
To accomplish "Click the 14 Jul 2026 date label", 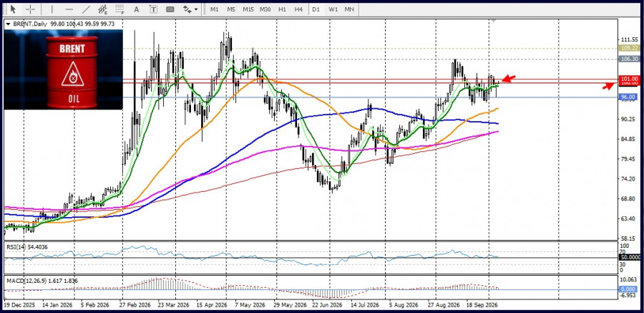I will pyautogui.click(x=365, y=306).
